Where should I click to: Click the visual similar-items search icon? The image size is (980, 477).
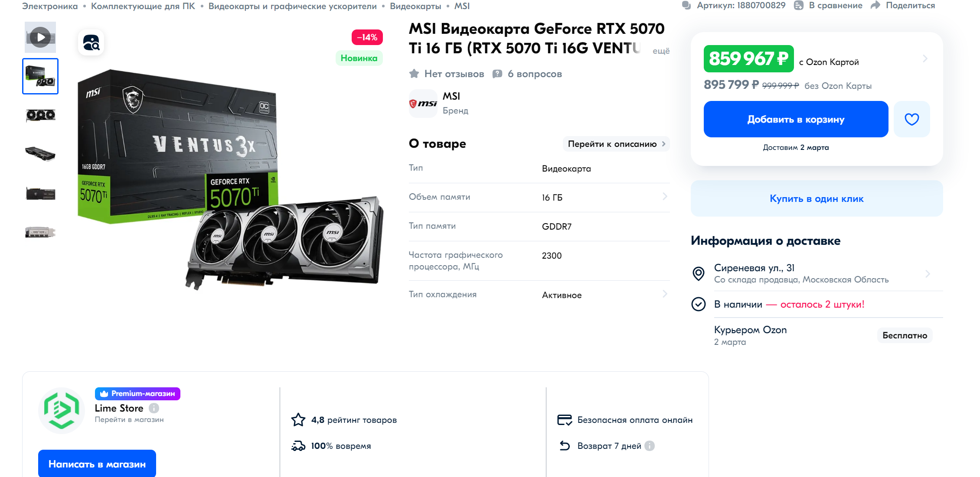(x=91, y=42)
